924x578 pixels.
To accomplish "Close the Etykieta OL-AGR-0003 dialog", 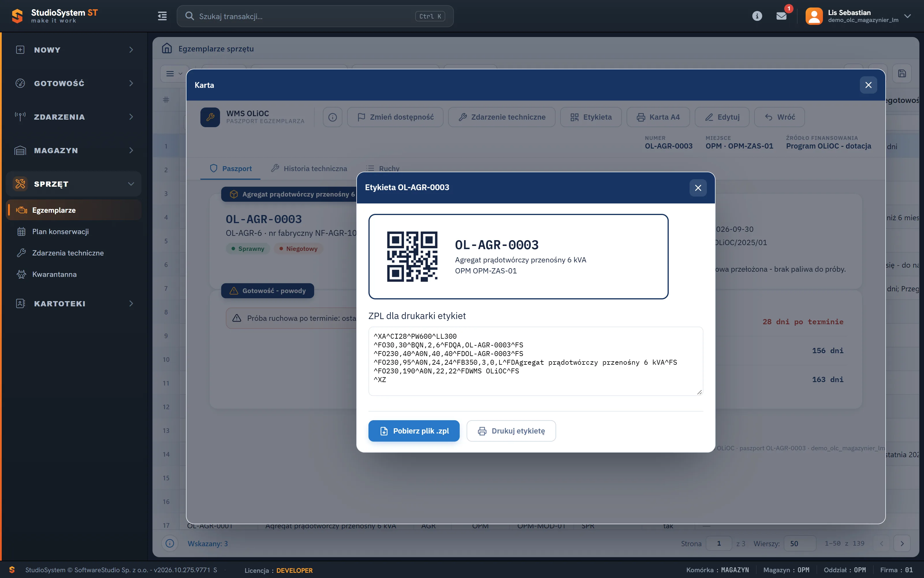I will coord(698,188).
